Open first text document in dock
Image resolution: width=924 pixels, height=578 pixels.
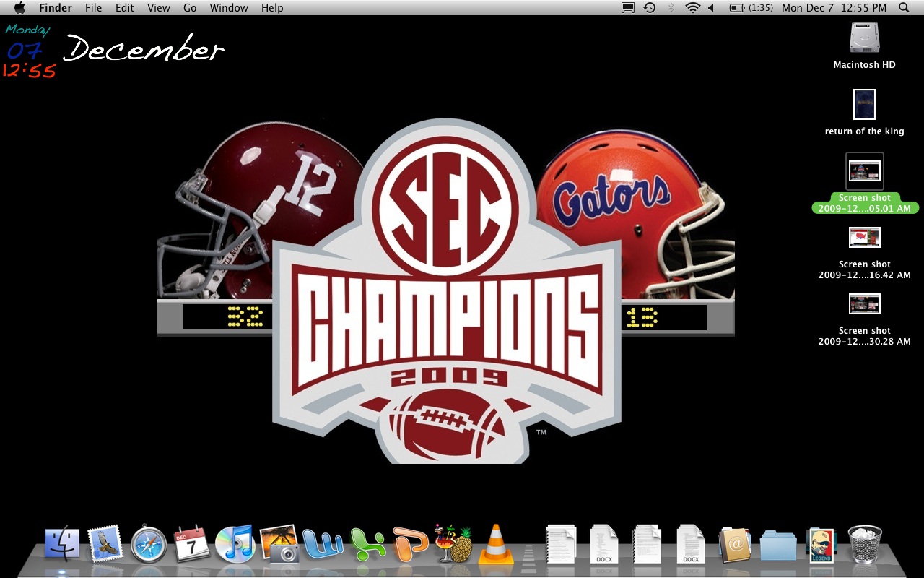pos(561,544)
